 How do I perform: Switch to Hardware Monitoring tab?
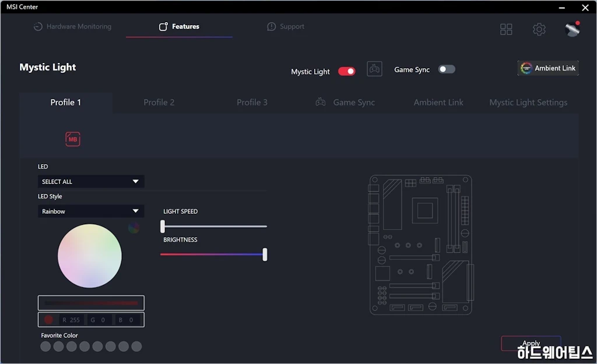click(x=73, y=27)
